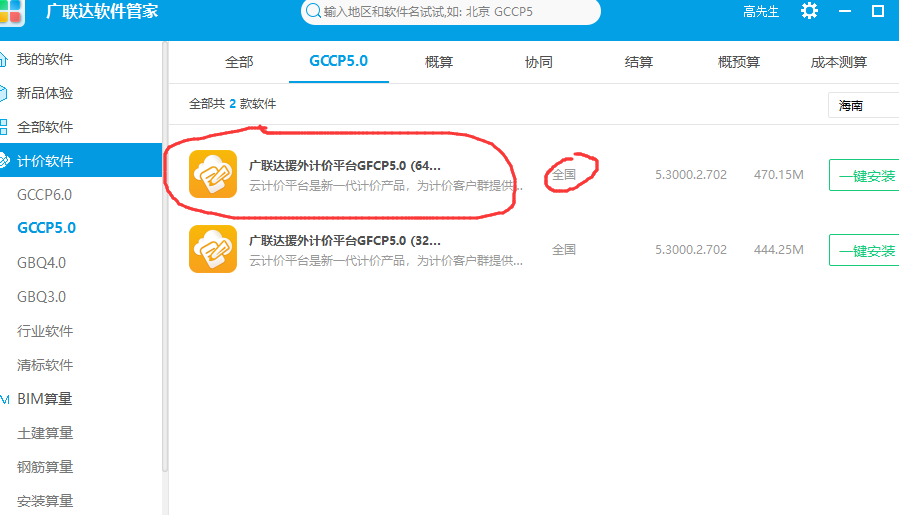Select 全部软件 in the sidebar
The height and width of the screenshot is (515, 899).
[x=45, y=127]
